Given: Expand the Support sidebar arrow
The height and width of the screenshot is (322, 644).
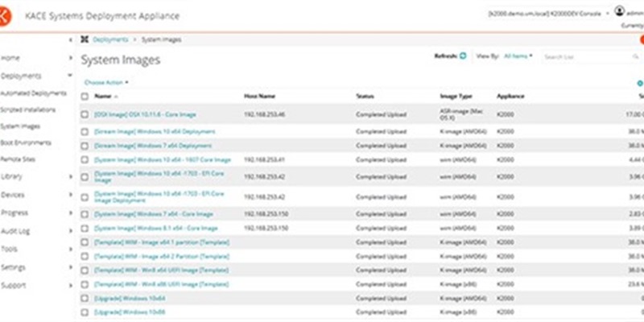Looking at the screenshot, I should 71,285.
